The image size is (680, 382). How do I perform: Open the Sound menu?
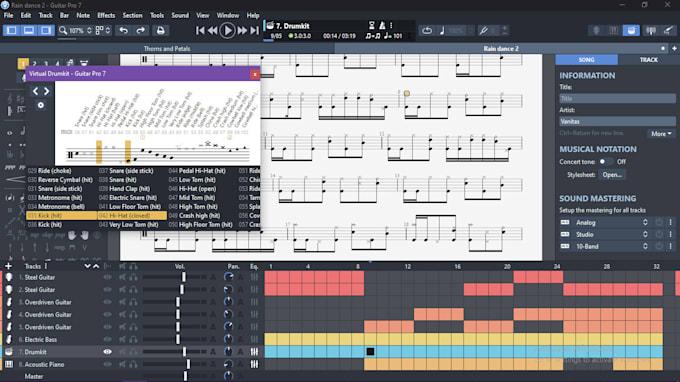(x=180, y=15)
